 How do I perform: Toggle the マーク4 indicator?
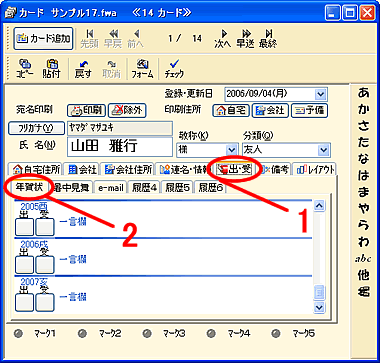coord(211,333)
